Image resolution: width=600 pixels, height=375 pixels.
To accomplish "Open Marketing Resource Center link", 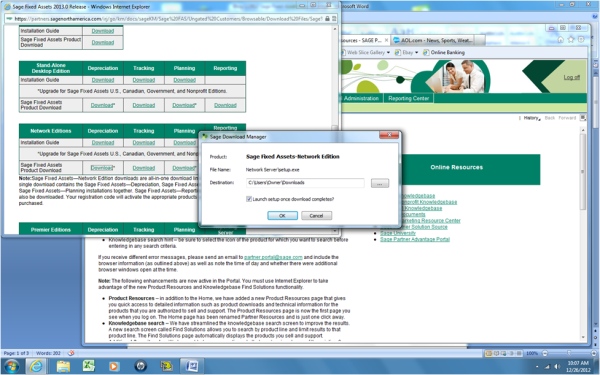I will coord(430,220).
